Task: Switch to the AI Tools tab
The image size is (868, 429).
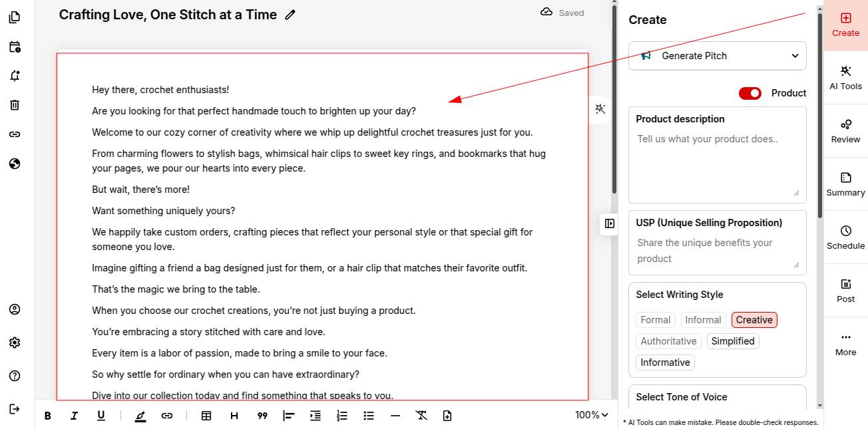Action: pyautogui.click(x=845, y=78)
